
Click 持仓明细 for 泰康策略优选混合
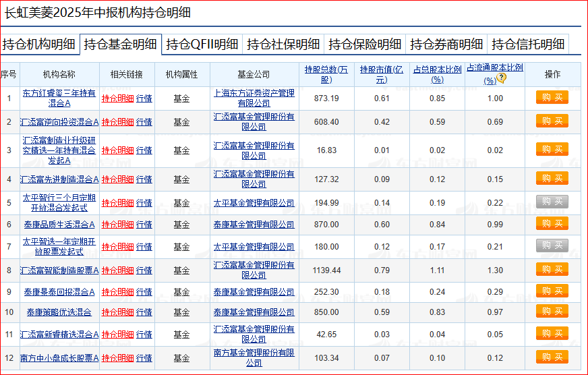pyautogui.click(x=118, y=312)
